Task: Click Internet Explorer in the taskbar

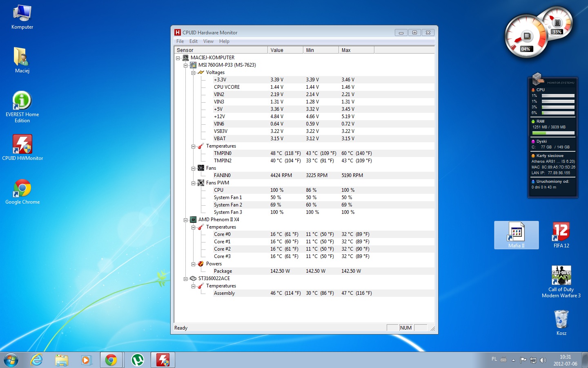Action: [x=37, y=360]
